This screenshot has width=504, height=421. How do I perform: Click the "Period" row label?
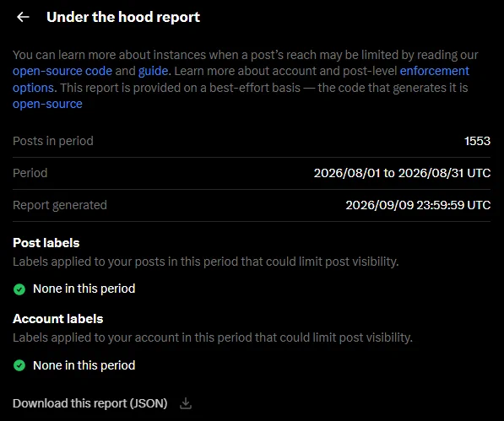click(x=30, y=173)
